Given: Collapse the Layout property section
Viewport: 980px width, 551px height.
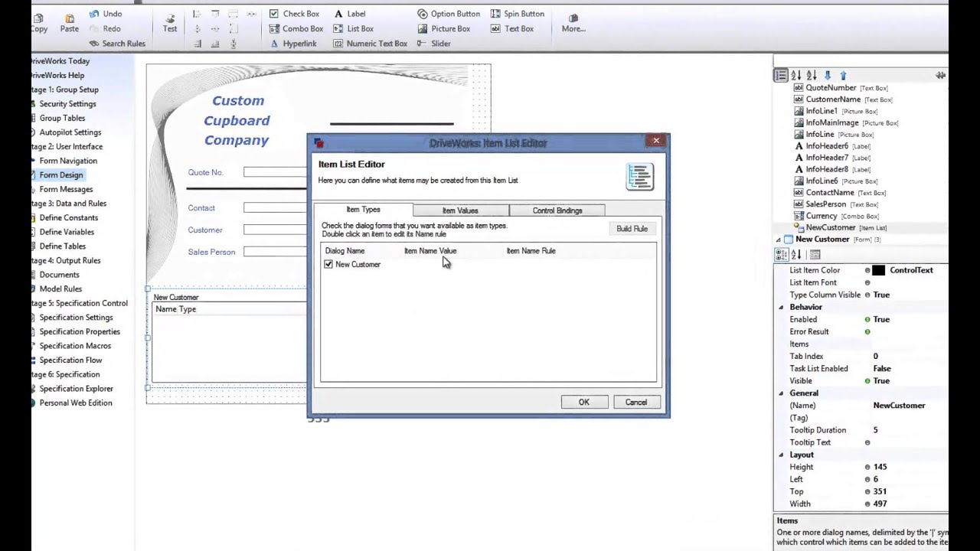Looking at the screenshot, I should tap(781, 455).
